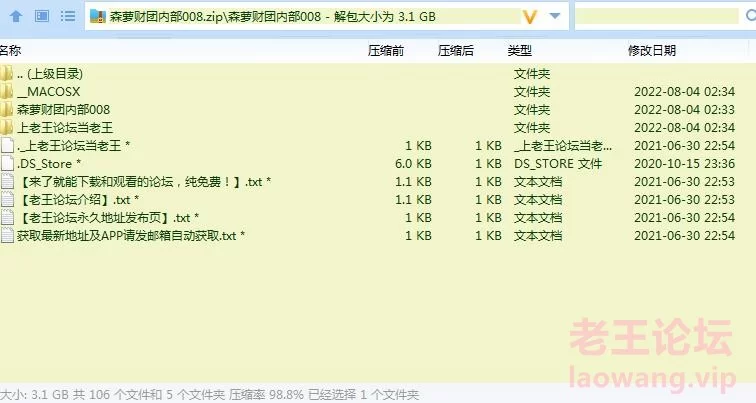756x403 pixels.
Task: Click folder icon of 森萝财团内部008 row
Action: [7, 109]
